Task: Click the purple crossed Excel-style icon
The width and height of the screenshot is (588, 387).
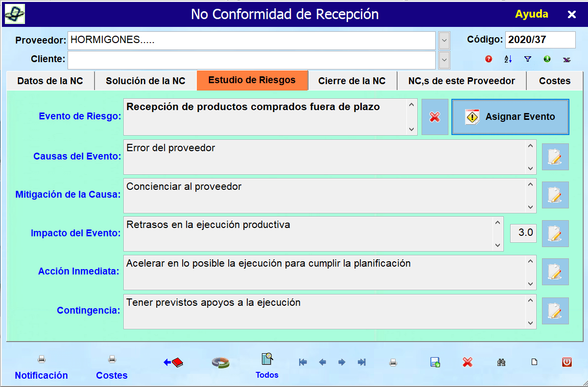Action: click(x=566, y=59)
